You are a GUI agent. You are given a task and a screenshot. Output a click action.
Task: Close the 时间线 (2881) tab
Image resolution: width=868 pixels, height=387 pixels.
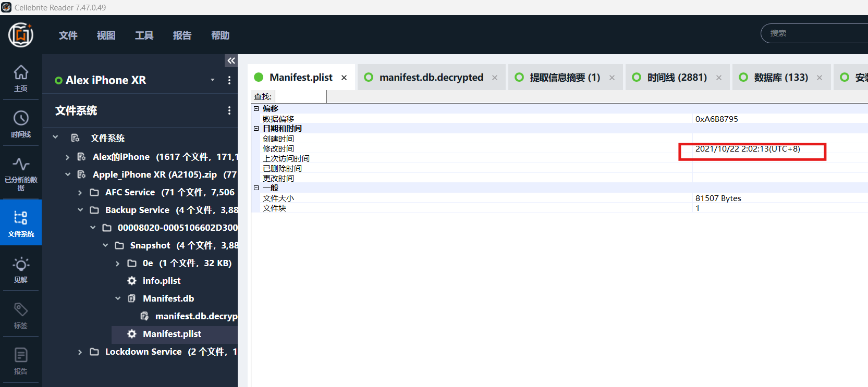pos(719,78)
